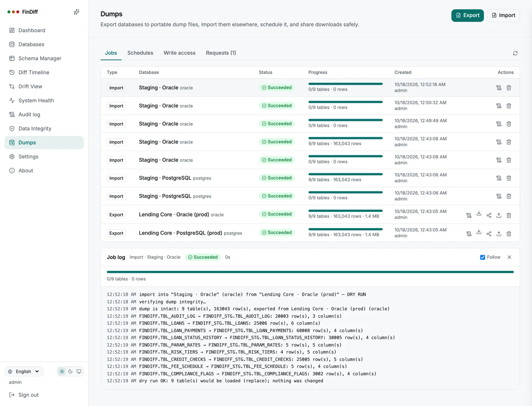Click 'dry run OK' line in job log
Viewport: 532px width, 406px height.
[215, 381]
